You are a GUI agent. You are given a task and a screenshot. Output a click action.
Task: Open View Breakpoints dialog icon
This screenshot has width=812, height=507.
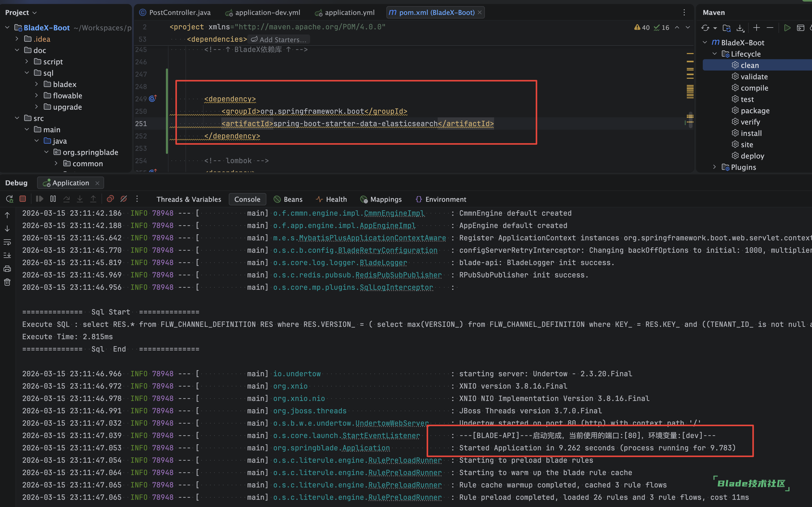coord(110,199)
